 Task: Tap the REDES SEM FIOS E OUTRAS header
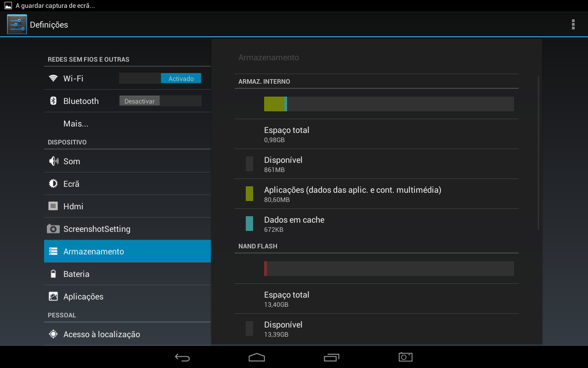(x=89, y=59)
